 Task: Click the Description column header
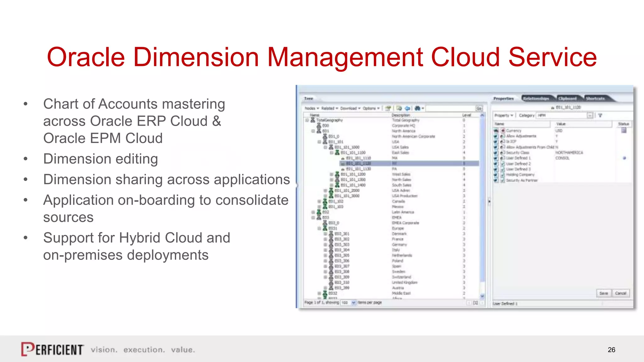(401, 115)
